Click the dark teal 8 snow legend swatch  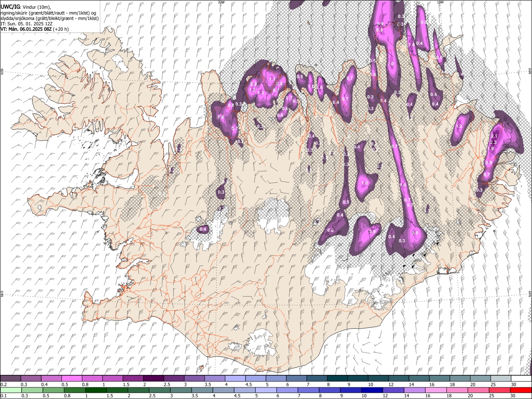point(337,378)
